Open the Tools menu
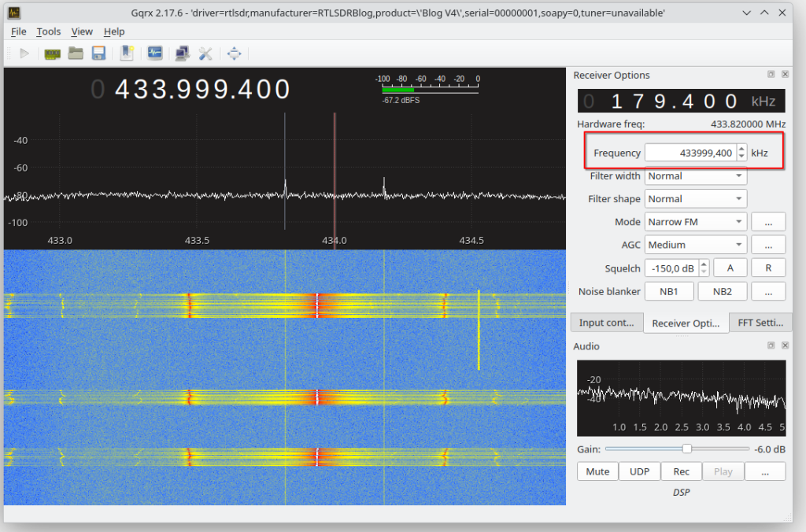The image size is (806, 532). pos(48,31)
